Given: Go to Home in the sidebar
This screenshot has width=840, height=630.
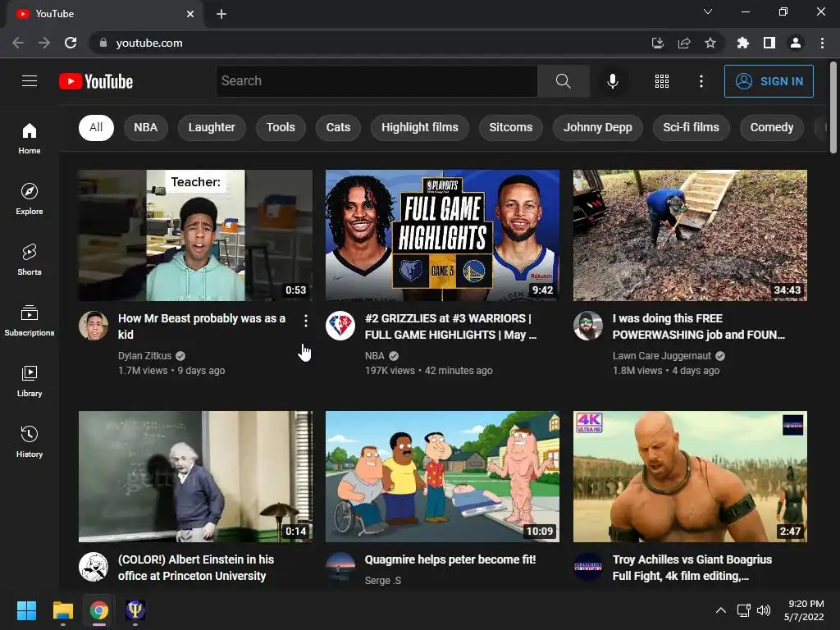Looking at the screenshot, I should coord(30,138).
